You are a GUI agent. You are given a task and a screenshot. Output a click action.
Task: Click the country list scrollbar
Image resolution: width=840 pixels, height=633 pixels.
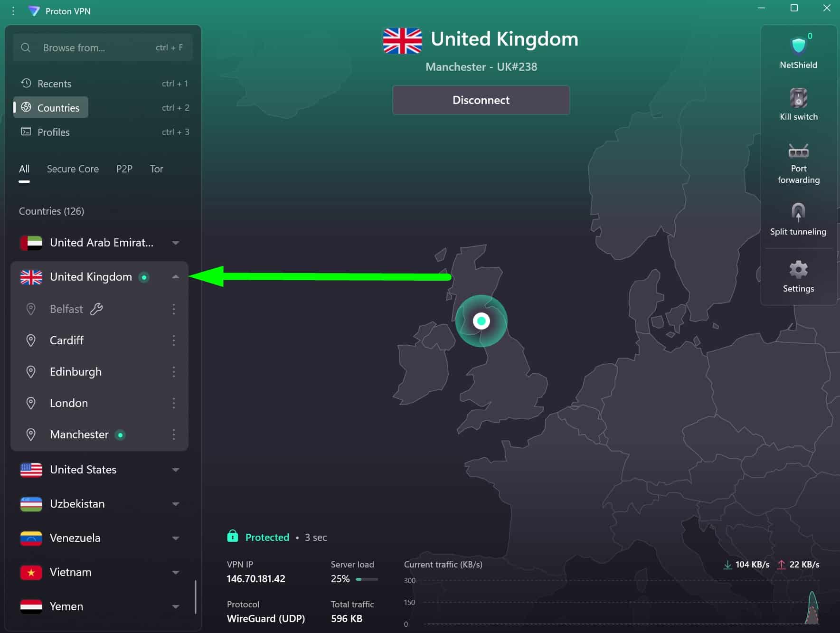[195, 597]
